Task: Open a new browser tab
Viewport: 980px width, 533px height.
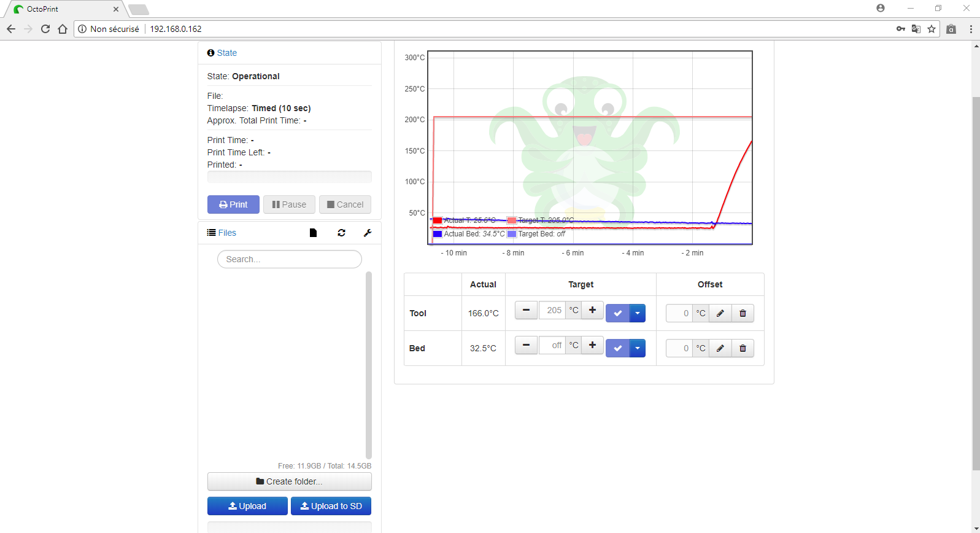Action: 139,9
